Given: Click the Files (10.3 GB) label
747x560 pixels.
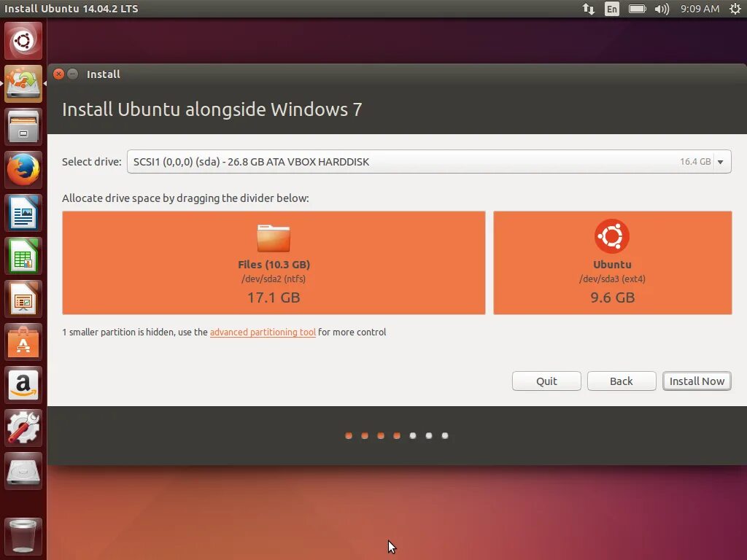Looking at the screenshot, I should coord(274,264).
